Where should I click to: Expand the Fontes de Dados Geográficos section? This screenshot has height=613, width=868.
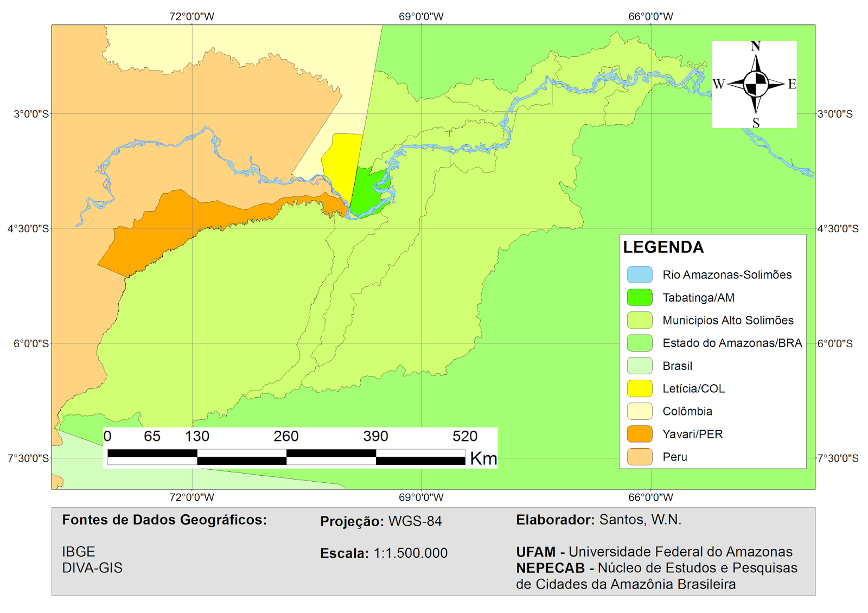coord(164,520)
